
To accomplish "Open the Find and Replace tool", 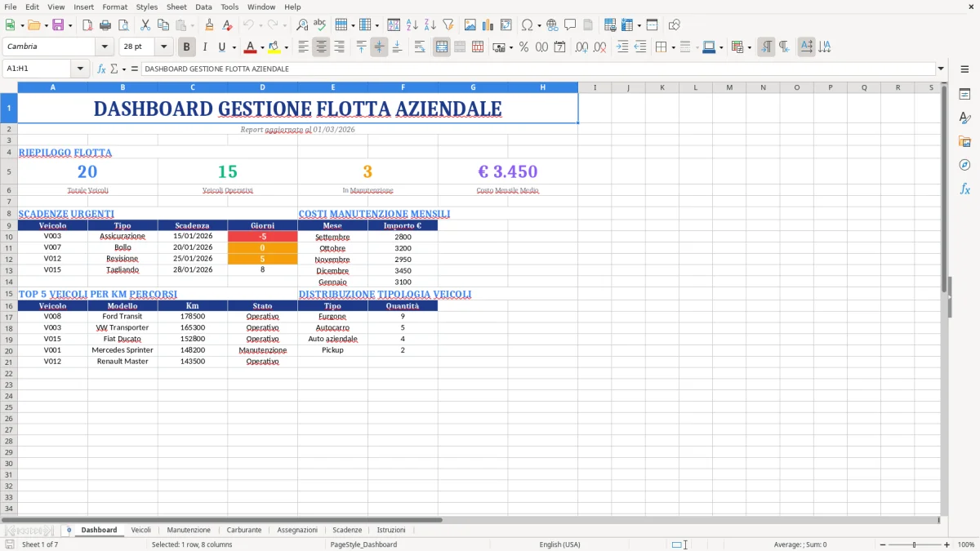I will tap(301, 24).
